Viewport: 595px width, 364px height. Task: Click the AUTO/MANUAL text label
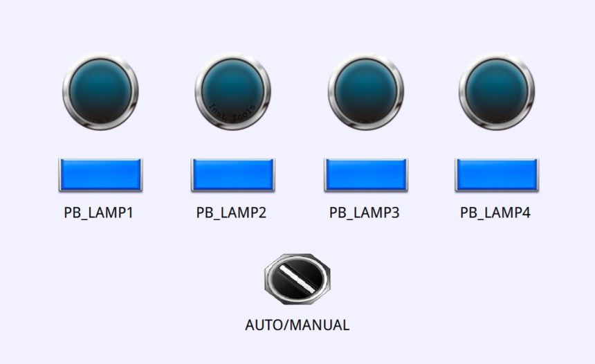click(297, 325)
